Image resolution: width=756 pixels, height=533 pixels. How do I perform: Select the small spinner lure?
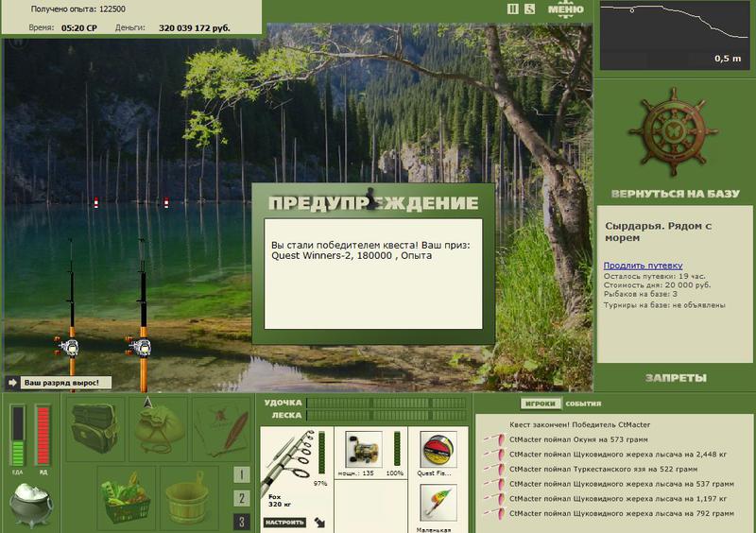tap(438, 503)
